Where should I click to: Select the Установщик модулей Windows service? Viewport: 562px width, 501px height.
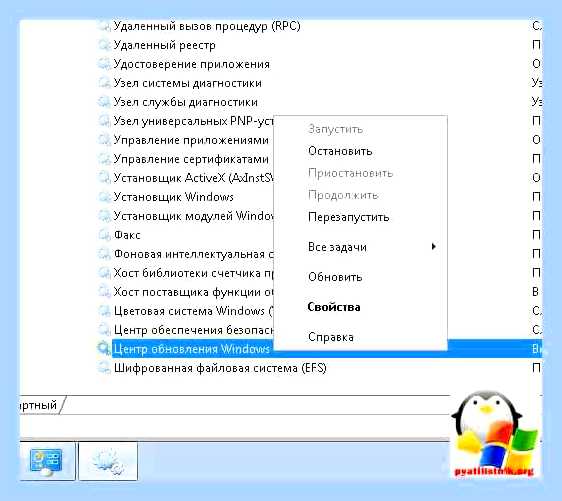194,216
